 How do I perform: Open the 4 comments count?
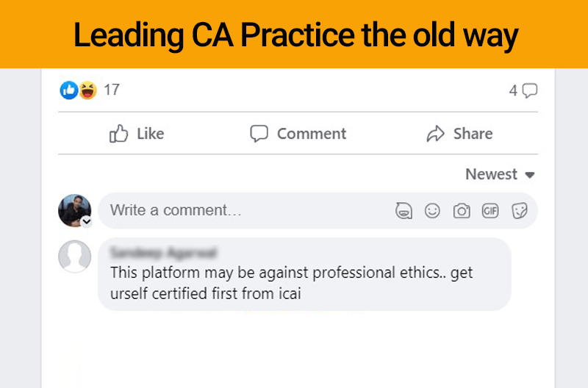(x=523, y=90)
